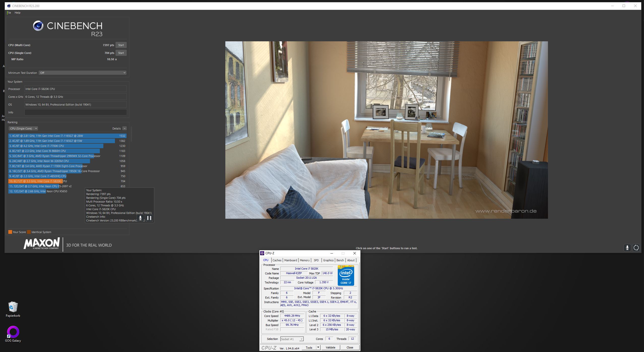
Task: Expand the Details chevron in Ranking
Action: (125, 129)
